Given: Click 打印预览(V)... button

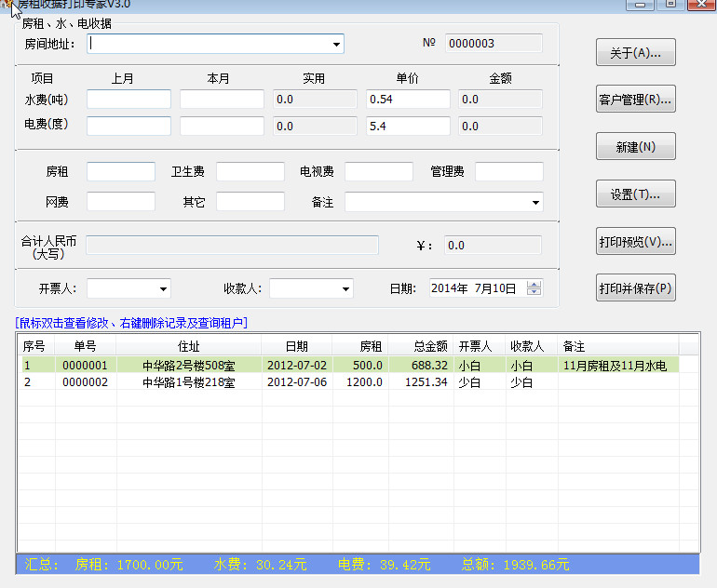Looking at the screenshot, I should pyautogui.click(x=636, y=241).
